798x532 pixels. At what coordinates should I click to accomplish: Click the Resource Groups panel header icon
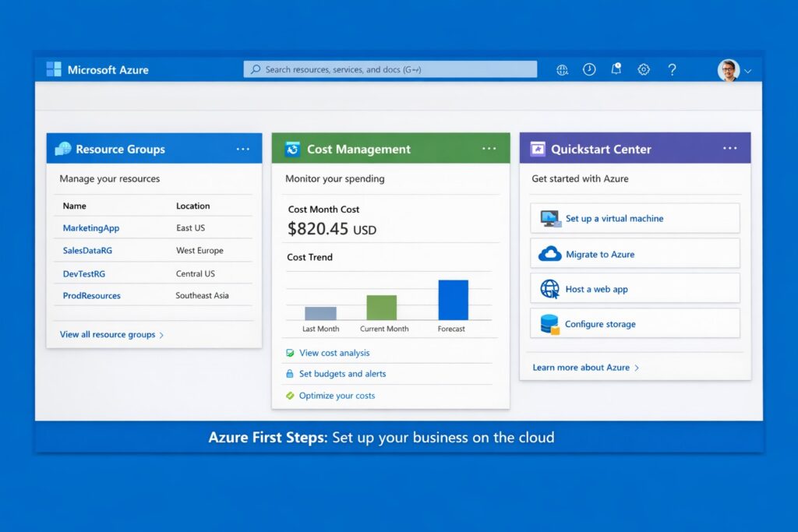pos(63,149)
